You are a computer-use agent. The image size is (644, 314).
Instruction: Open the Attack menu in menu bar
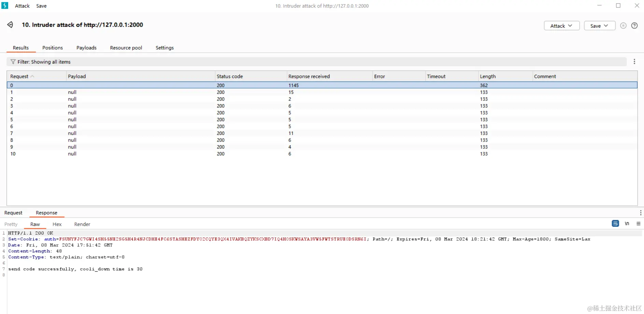click(x=22, y=6)
